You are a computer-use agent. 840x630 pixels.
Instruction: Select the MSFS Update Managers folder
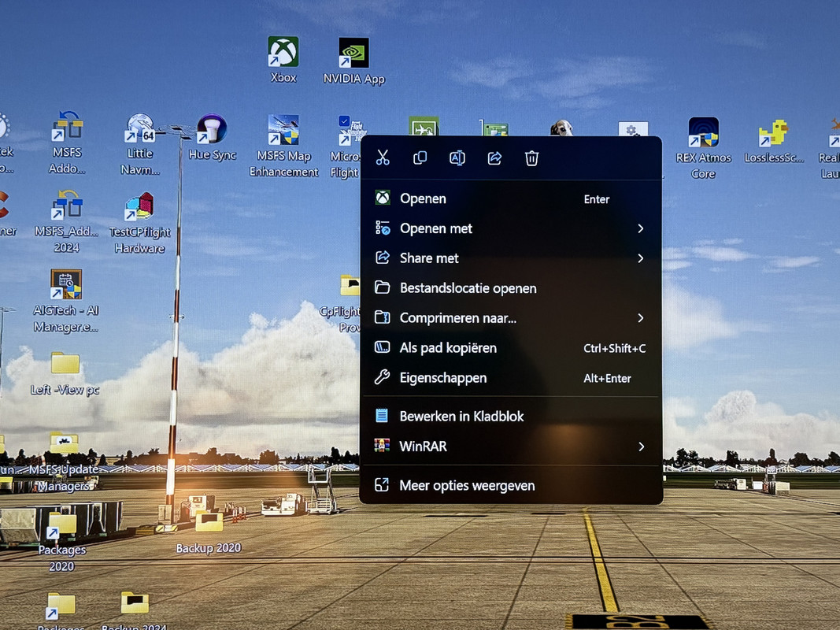(x=64, y=461)
